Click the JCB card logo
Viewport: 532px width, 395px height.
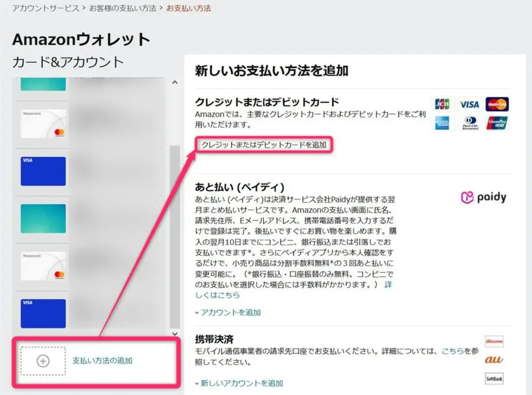(442, 104)
